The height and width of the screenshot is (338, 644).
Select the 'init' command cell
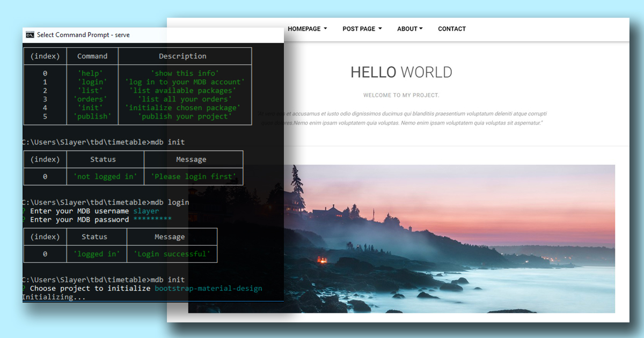[x=90, y=108]
